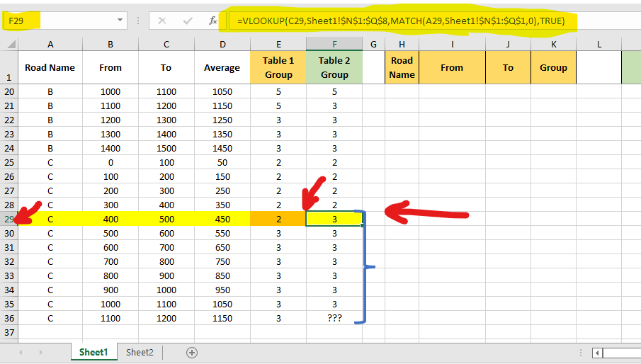Click the 'Group' header cell in column K
Screen dimensions: 641x364
pyautogui.click(x=553, y=67)
